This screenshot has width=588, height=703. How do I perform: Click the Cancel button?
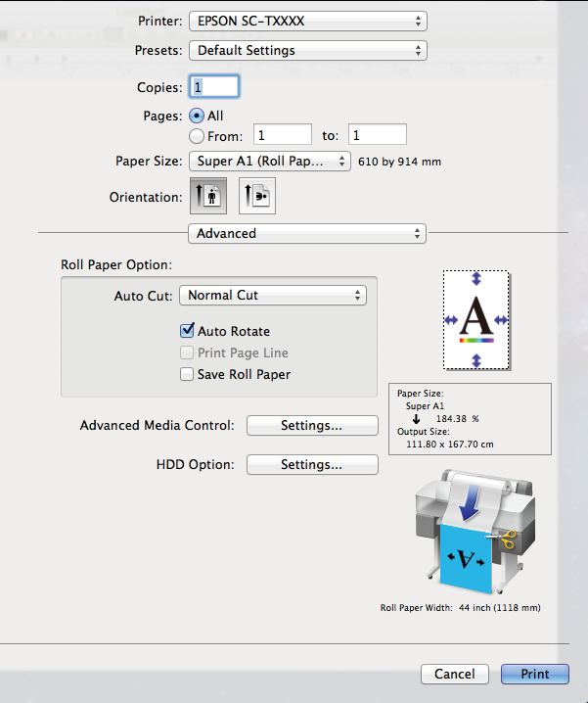(454, 674)
